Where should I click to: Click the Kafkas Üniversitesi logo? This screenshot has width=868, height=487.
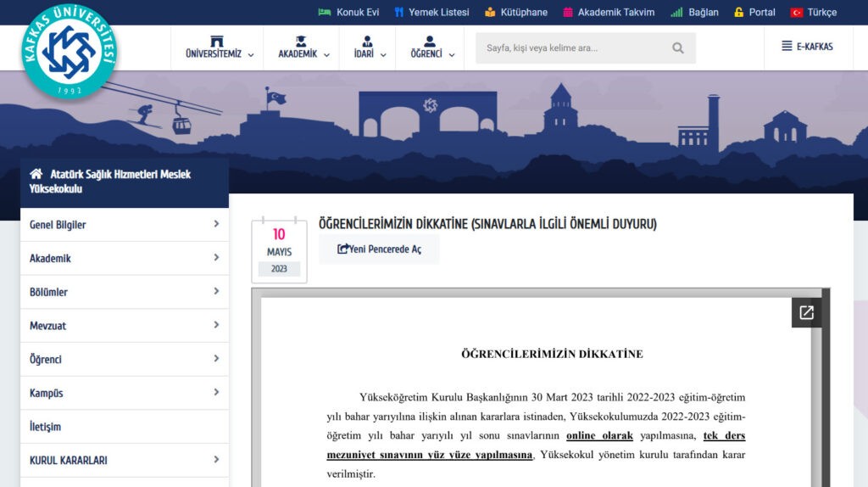[x=70, y=52]
